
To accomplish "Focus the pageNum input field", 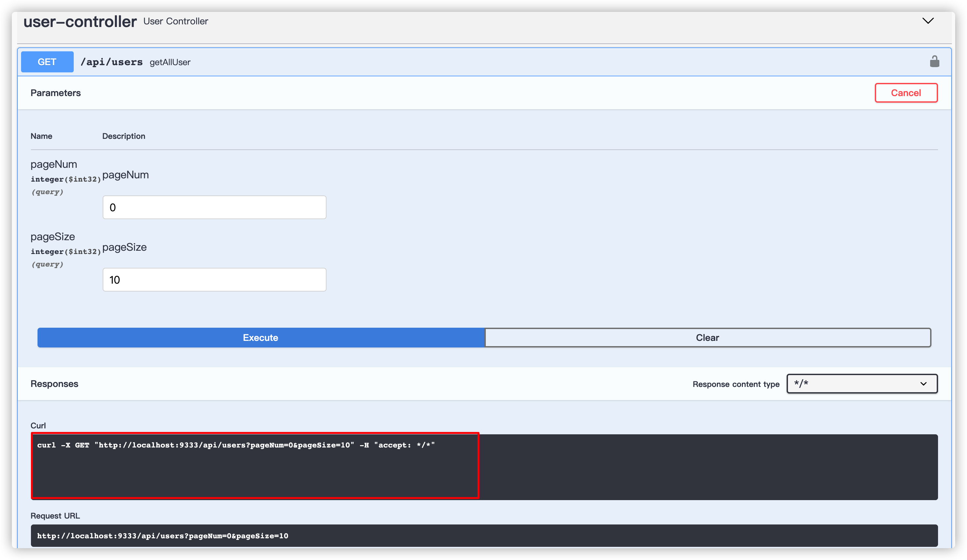I will click(x=214, y=208).
